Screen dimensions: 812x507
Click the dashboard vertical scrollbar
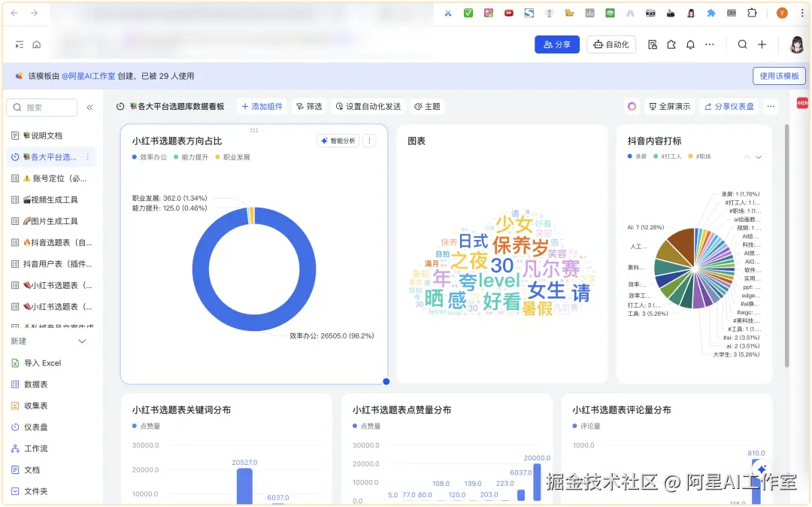(x=787, y=245)
